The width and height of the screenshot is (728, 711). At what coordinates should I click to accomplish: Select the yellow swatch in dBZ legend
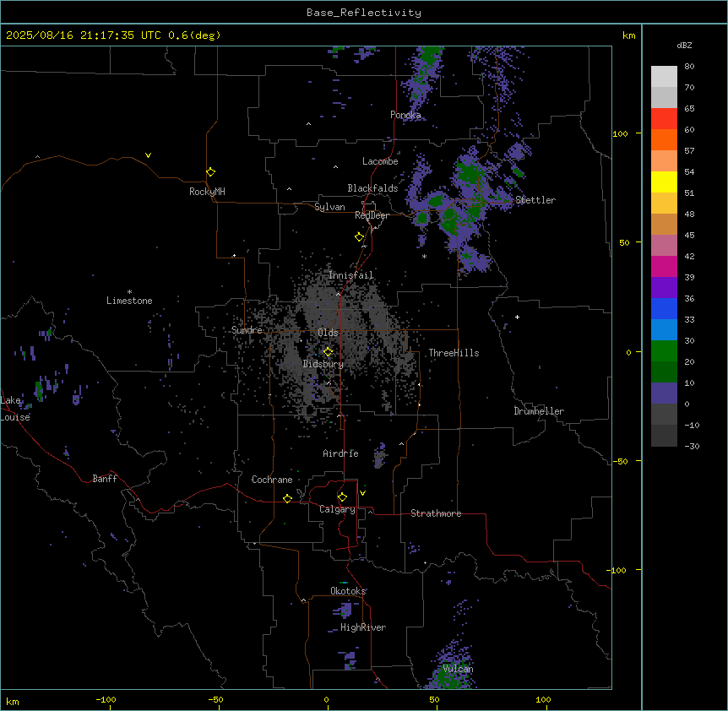664,182
